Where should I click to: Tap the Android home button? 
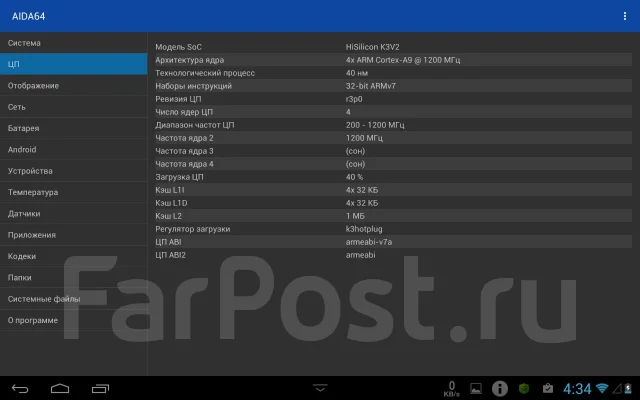tap(60, 388)
